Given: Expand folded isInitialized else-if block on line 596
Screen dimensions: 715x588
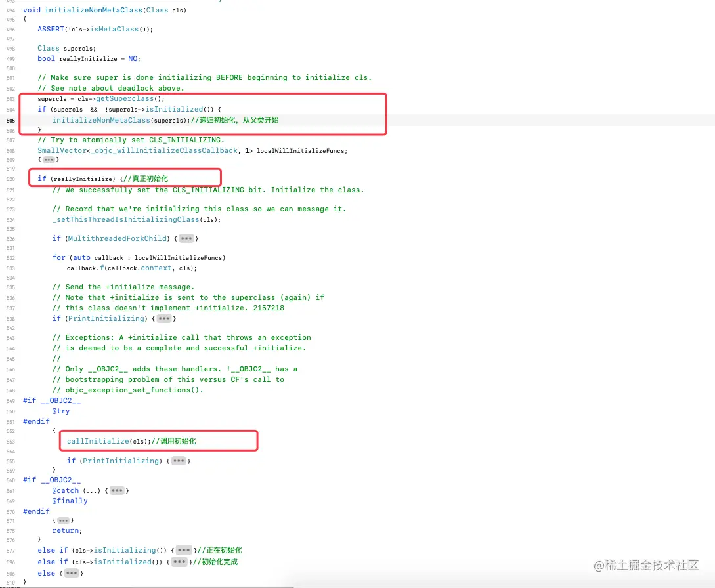Looking at the screenshot, I should click(x=179, y=562).
